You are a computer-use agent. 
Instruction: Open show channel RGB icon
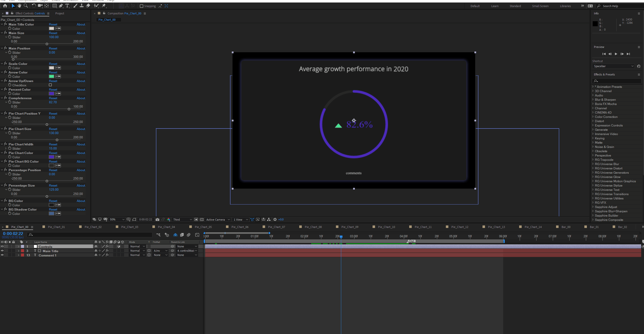pos(169,219)
